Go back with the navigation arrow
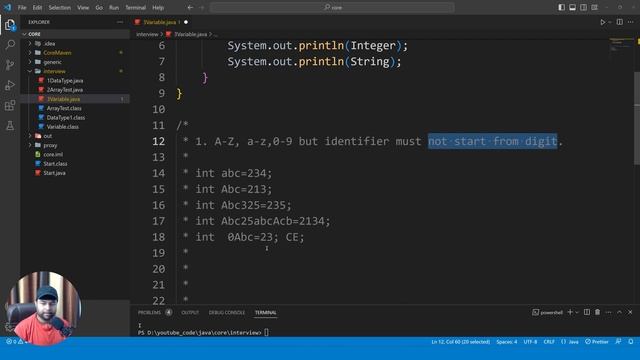Image resolution: width=640 pixels, height=360 pixels. 190,7
